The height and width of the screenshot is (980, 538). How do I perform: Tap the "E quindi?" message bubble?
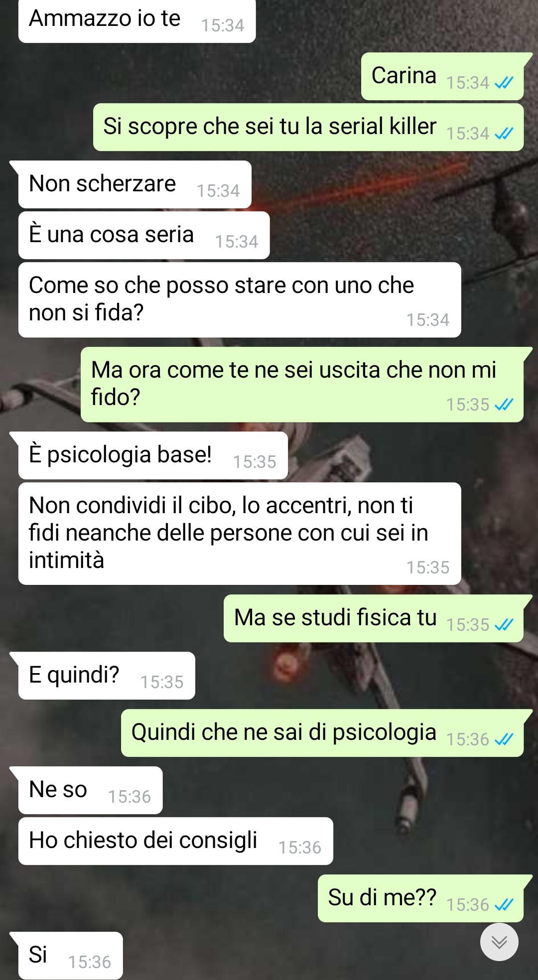[x=107, y=676]
